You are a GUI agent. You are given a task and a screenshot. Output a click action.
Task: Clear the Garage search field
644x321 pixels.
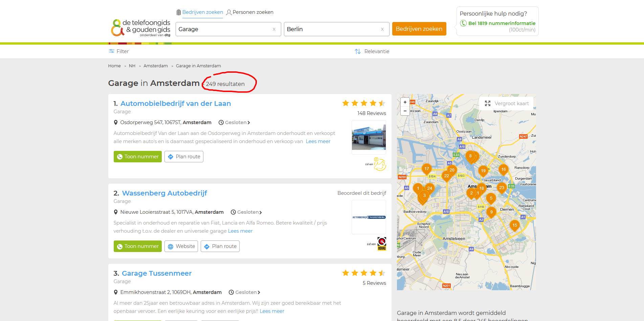click(x=274, y=29)
